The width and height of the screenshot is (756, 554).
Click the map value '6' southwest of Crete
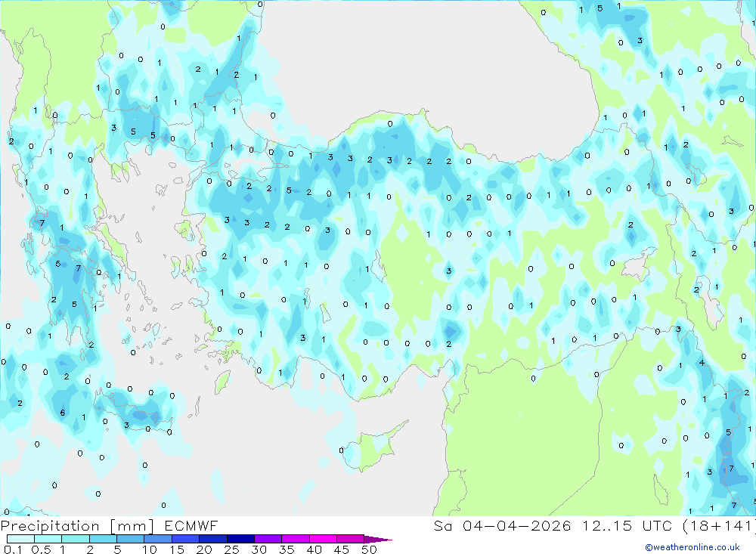coord(63,413)
